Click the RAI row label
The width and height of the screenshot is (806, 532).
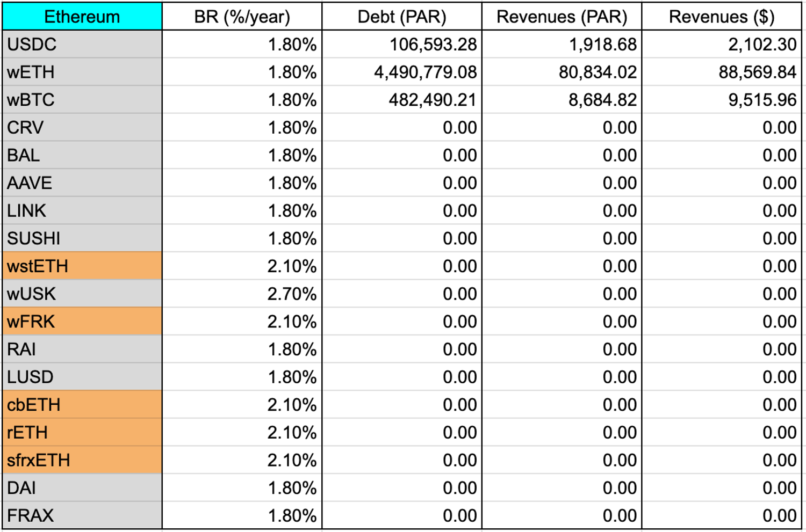pos(82,349)
